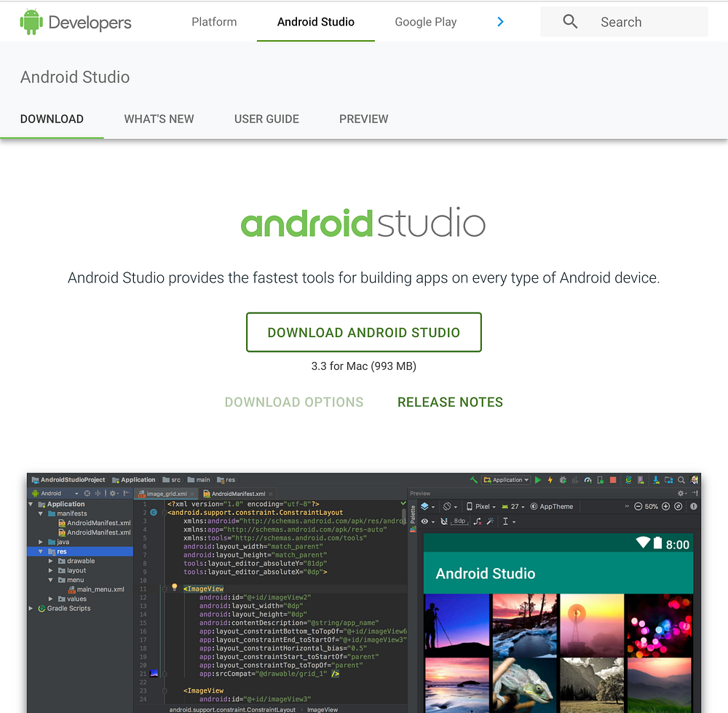Viewport: 728px width, 713px height.
Task: Select the Apply Changes lightning bolt icon
Action: coord(550,481)
